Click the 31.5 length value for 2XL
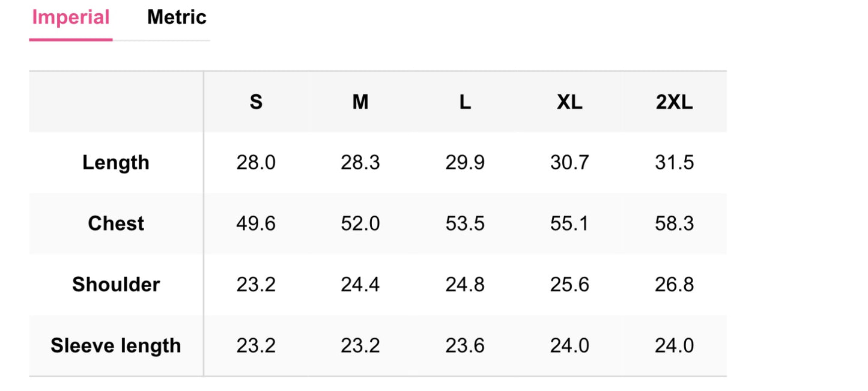The image size is (868, 391). (x=674, y=163)
